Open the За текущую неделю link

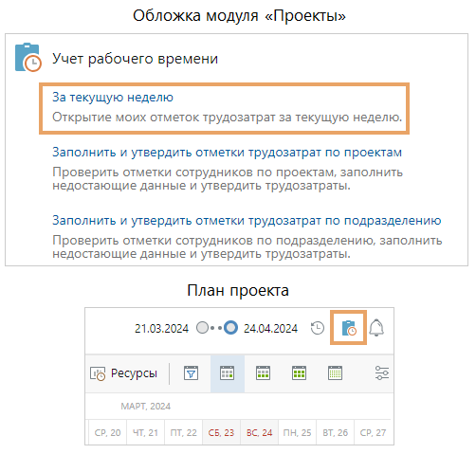(x=113, y=97)
